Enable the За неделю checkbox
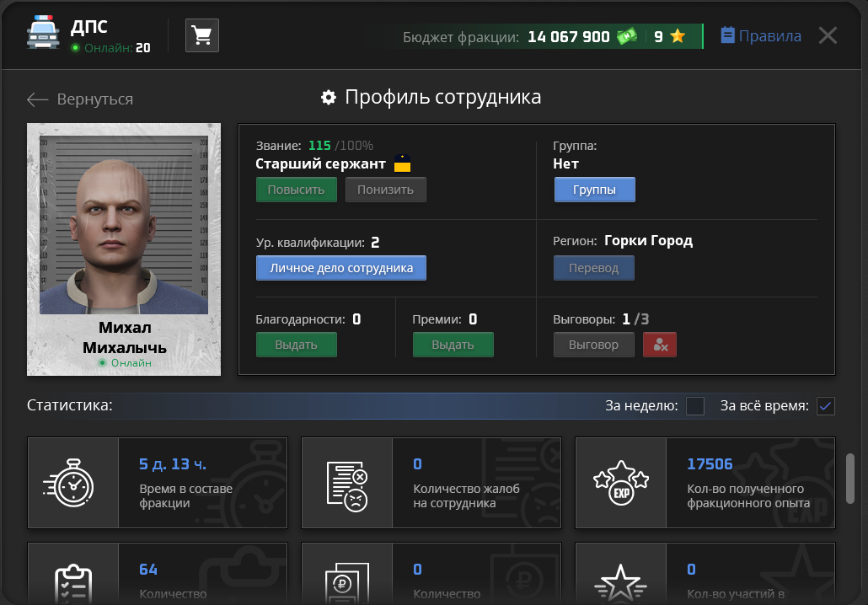 click(695, 406)
